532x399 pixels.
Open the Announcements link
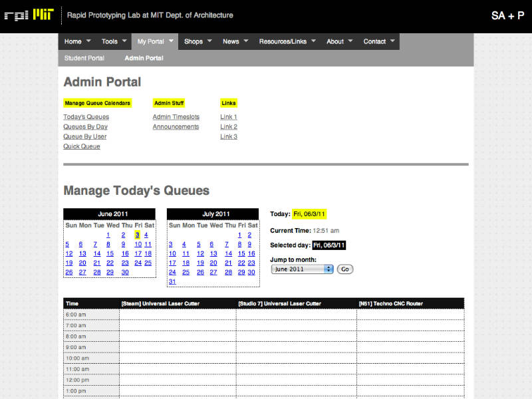[176, 127]
